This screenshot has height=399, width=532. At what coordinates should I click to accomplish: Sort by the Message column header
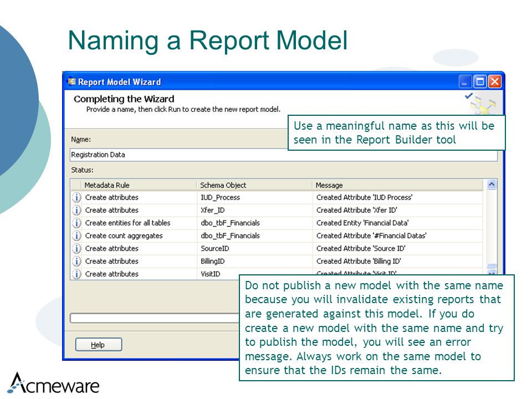pyautogui.click(x=397, y=185)
